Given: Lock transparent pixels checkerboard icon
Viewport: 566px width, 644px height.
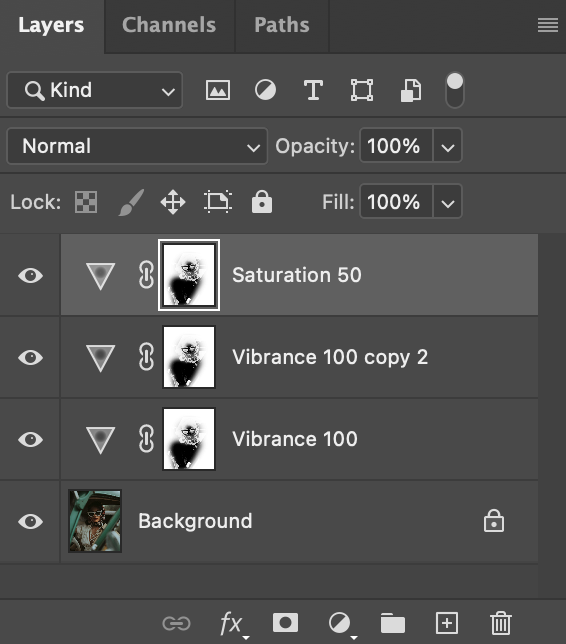Looking at the screenshot, I should (x=86, y=202).
